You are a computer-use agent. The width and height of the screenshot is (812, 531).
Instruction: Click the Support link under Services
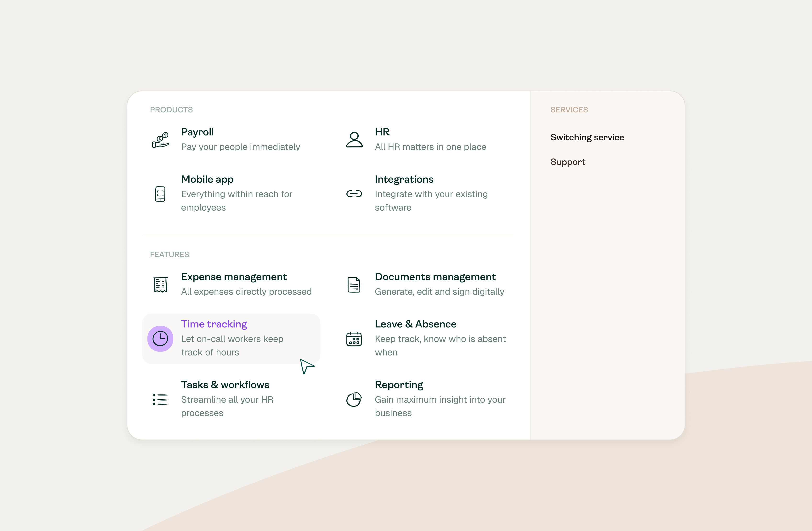(x=568, y=162)
